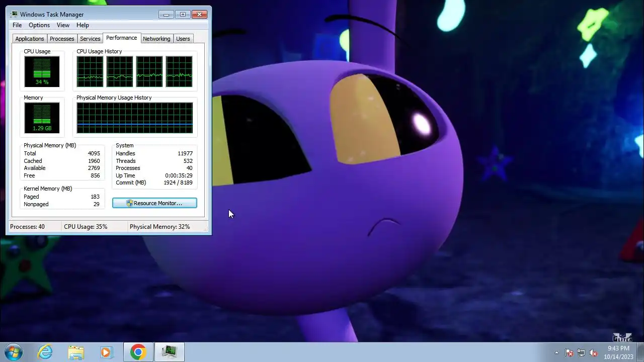The image size is (644, 362).
Task: Minimize the Windows Task Manager window
Action: [166, 14]
